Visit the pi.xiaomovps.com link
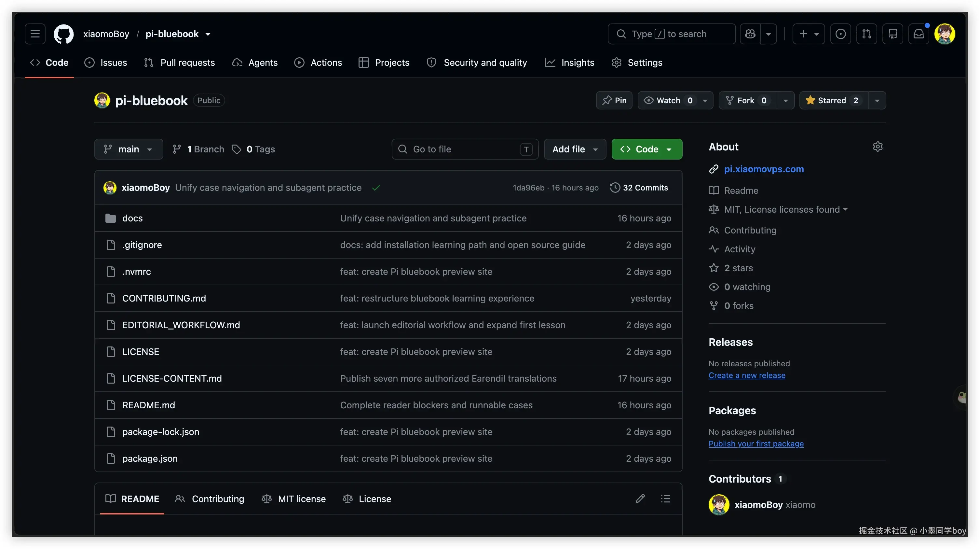 (764, 169)
